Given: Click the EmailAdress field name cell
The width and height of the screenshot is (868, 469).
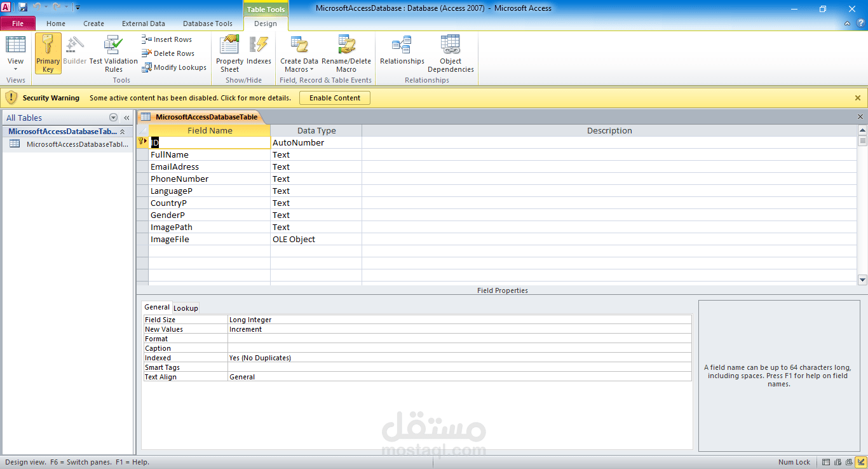Looking at the screenshot, I should 209,167.
